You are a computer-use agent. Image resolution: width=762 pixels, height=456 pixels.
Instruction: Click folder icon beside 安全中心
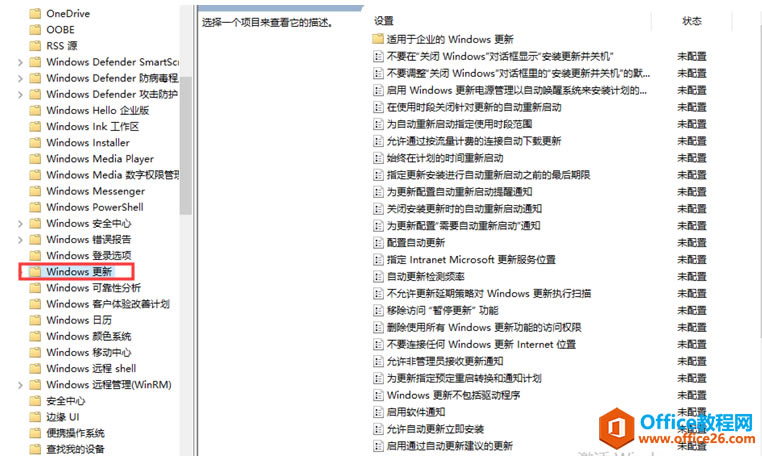pyautogui.click(x=35, y=401)
